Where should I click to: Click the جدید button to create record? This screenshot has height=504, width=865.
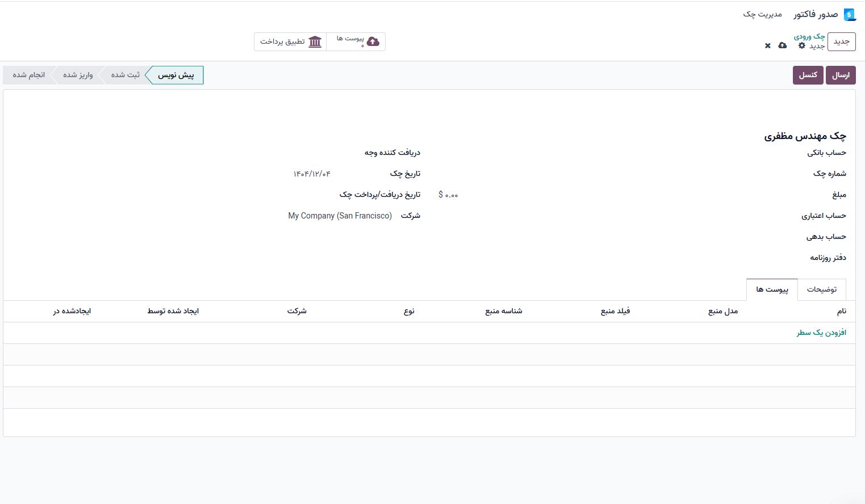841,41
